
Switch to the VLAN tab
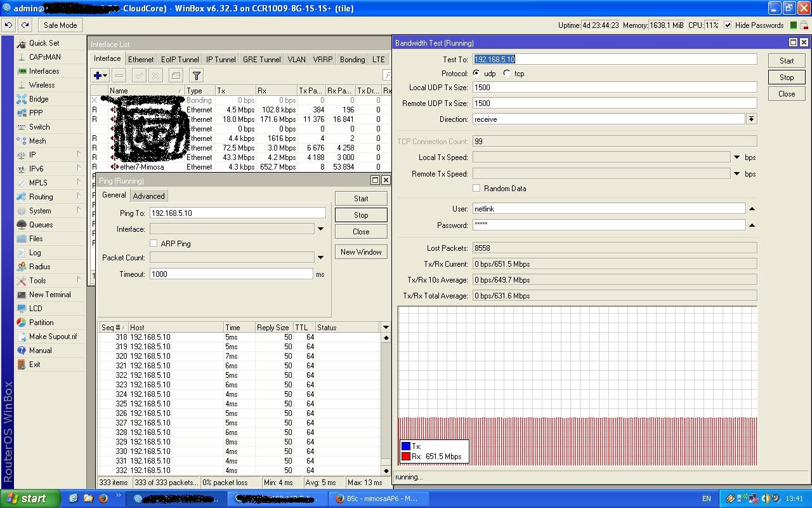point(296,59)
